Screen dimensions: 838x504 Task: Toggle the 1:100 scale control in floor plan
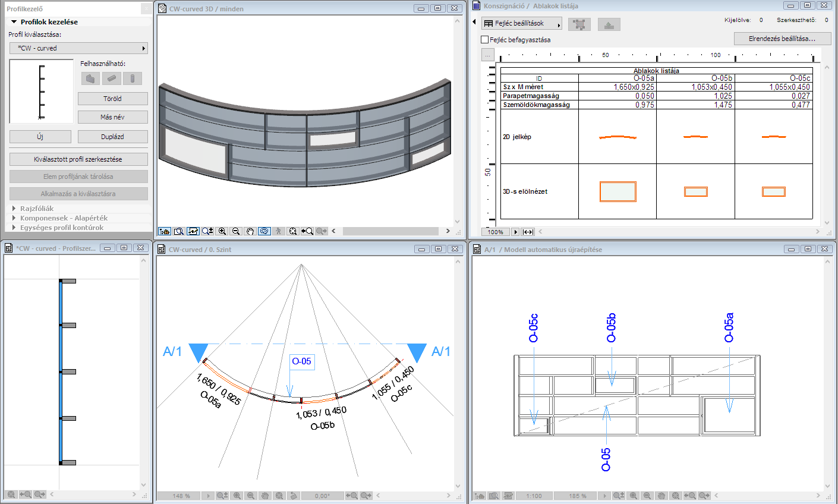coord(534,495)
